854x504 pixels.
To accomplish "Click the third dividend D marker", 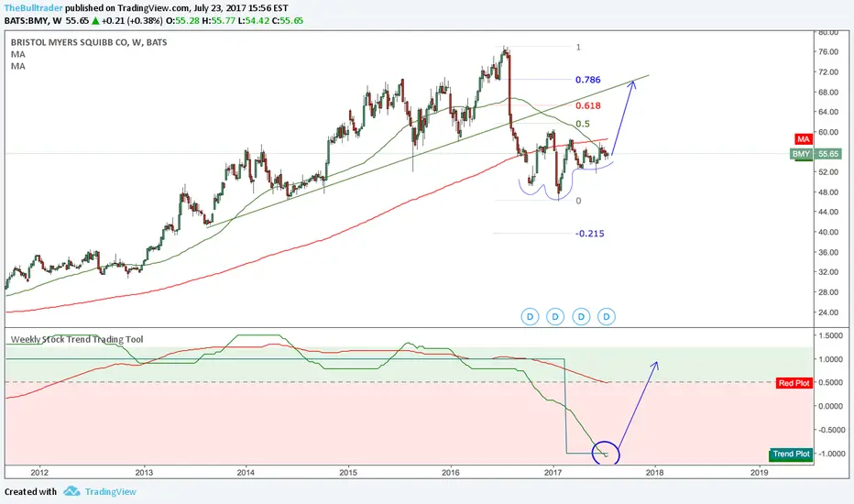I will pyautogui.click(x=581, y=316).
